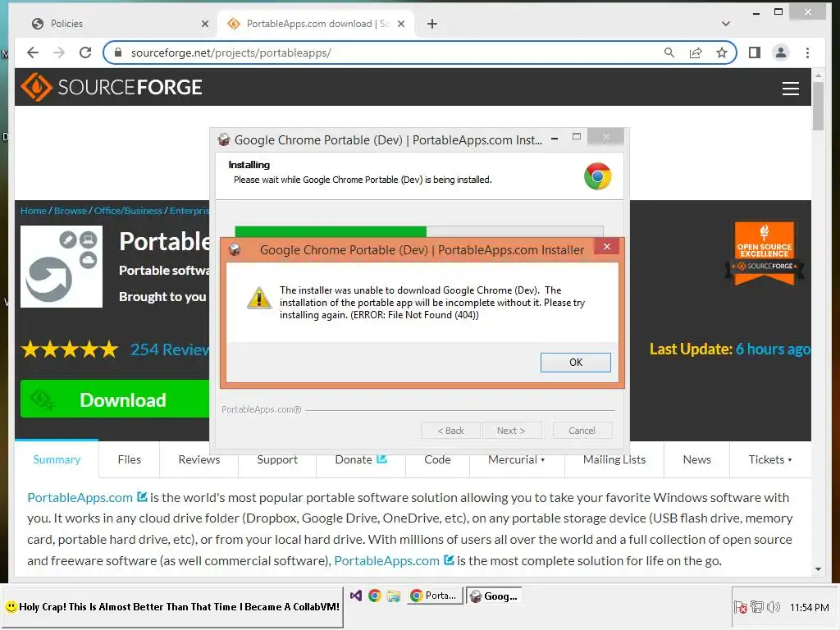Image resolution: width=840 pixels, height=630 pixels.
Task: Click the SourceForge logo
Action: pos(112,87)
